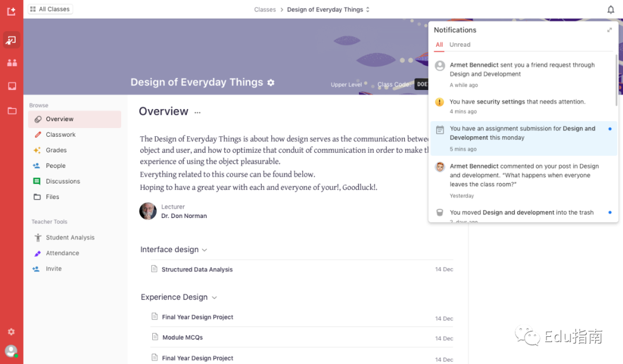Click the document icon beside Structured Data Analysis
The width and height of the screenshot is (623, 364).
click(154, 269)
